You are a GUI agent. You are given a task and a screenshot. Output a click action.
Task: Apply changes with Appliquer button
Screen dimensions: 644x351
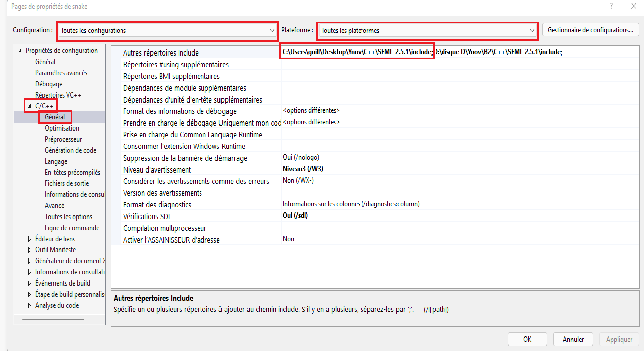[619, 339]
